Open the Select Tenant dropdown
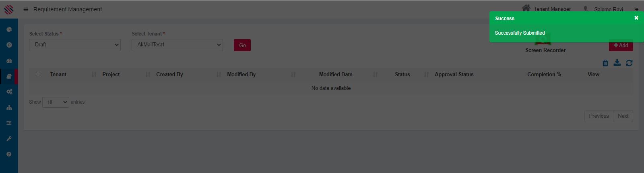This screenshot has width=644, height=173. 177,45
